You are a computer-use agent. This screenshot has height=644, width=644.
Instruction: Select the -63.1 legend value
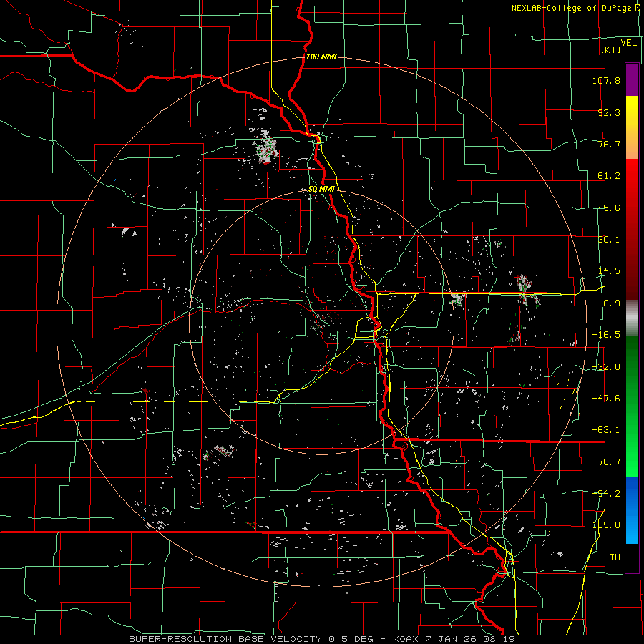tap(606, 430)
